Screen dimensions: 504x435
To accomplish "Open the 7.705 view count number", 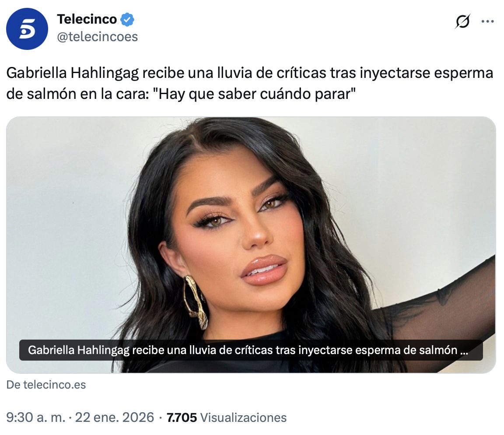I will pyautogui.click(x=182, y=417).
